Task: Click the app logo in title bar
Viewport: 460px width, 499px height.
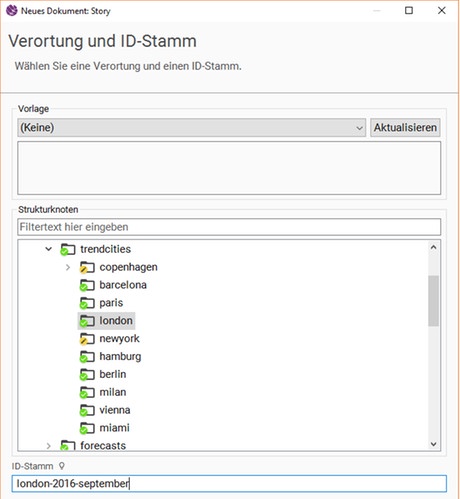Action: (12, 11)
